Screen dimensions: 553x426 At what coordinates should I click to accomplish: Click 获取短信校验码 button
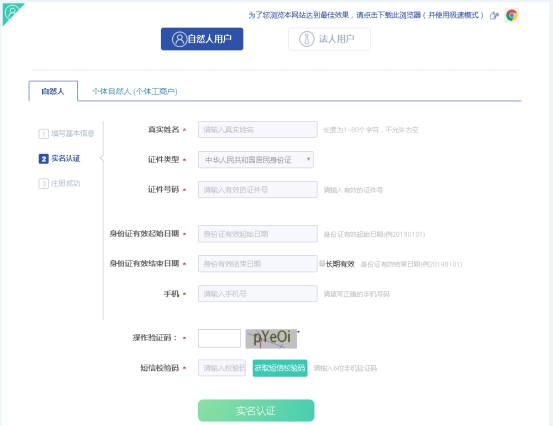click(280, 368)
